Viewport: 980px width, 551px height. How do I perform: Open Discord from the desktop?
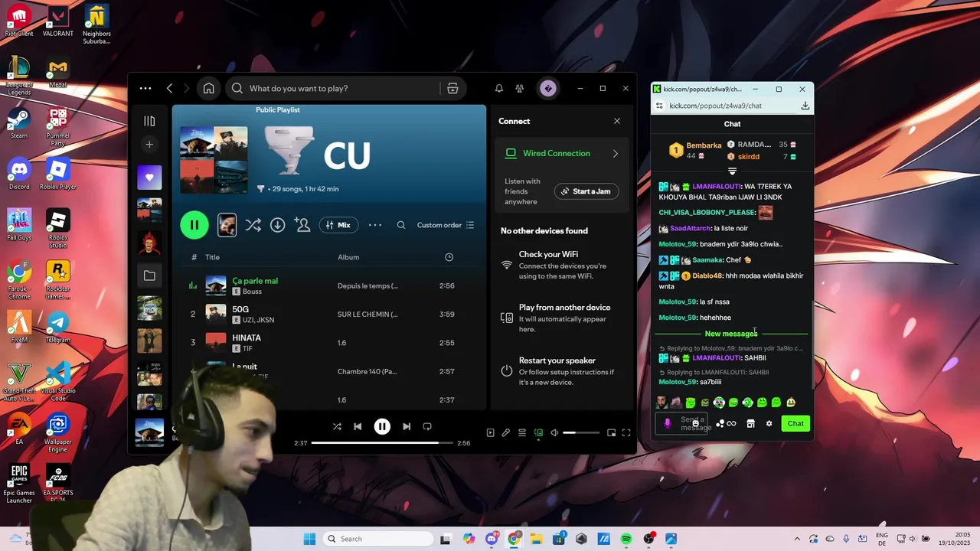[x=19, y=174]
